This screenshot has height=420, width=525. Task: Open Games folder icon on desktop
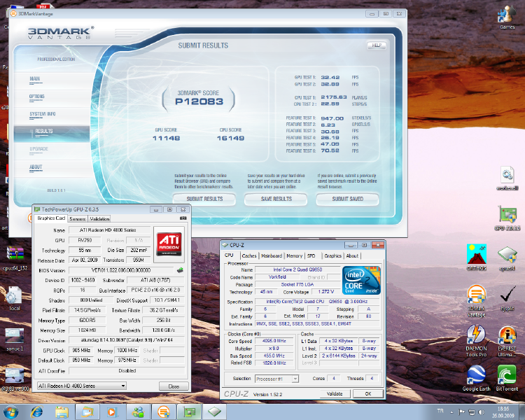tap(506, 15)
